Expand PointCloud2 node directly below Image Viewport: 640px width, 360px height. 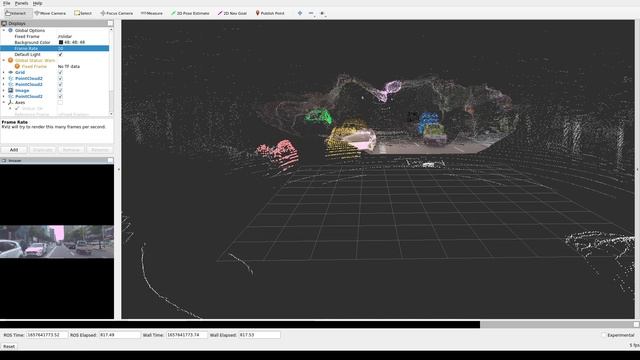point(4,96)
